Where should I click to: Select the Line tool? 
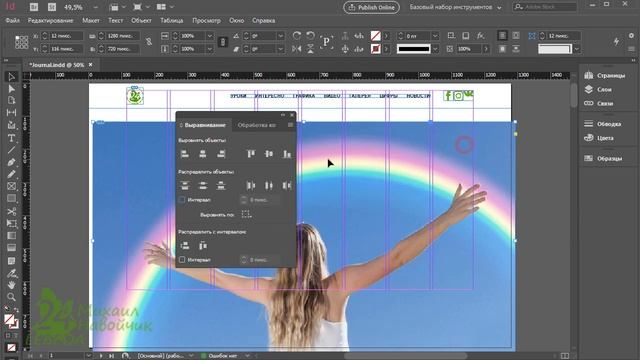[11, 150]
